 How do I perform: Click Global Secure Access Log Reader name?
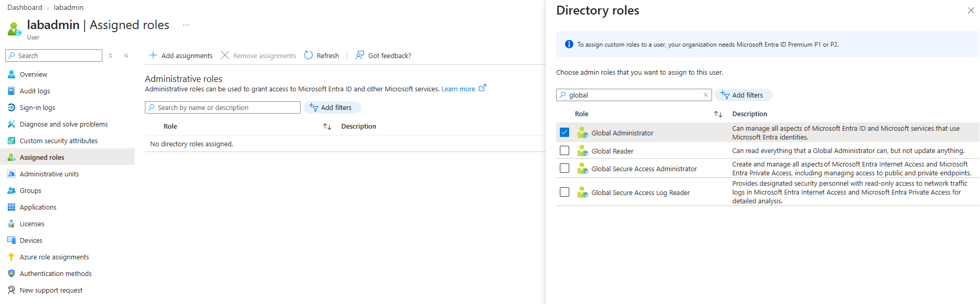[640, 192]
